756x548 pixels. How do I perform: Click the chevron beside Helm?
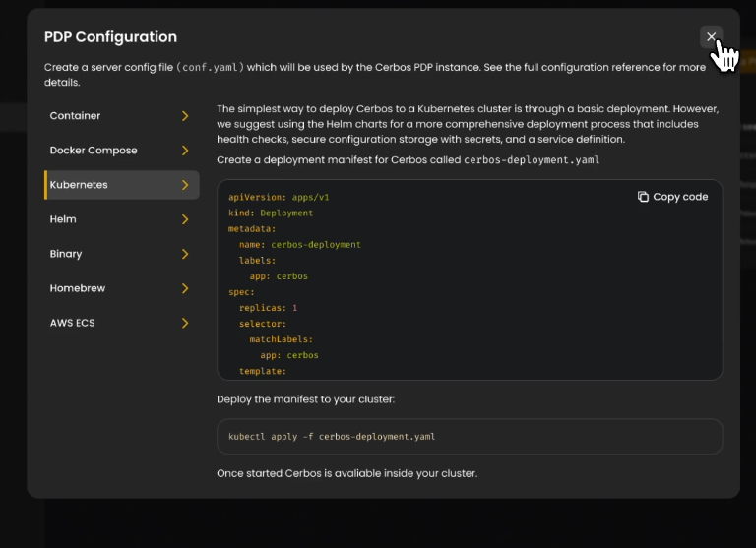pyautogui.click(x=185, y=219)
